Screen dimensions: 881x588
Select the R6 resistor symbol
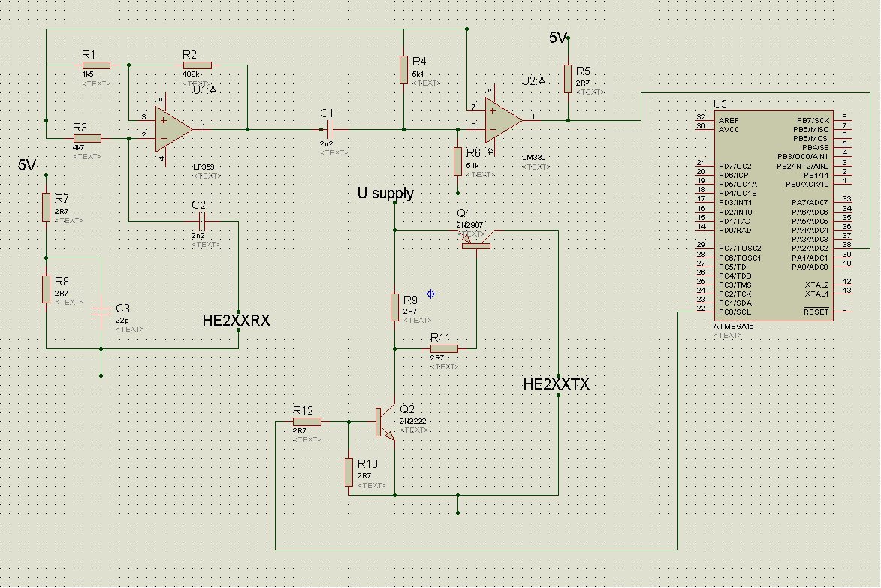tap(458, 161)
